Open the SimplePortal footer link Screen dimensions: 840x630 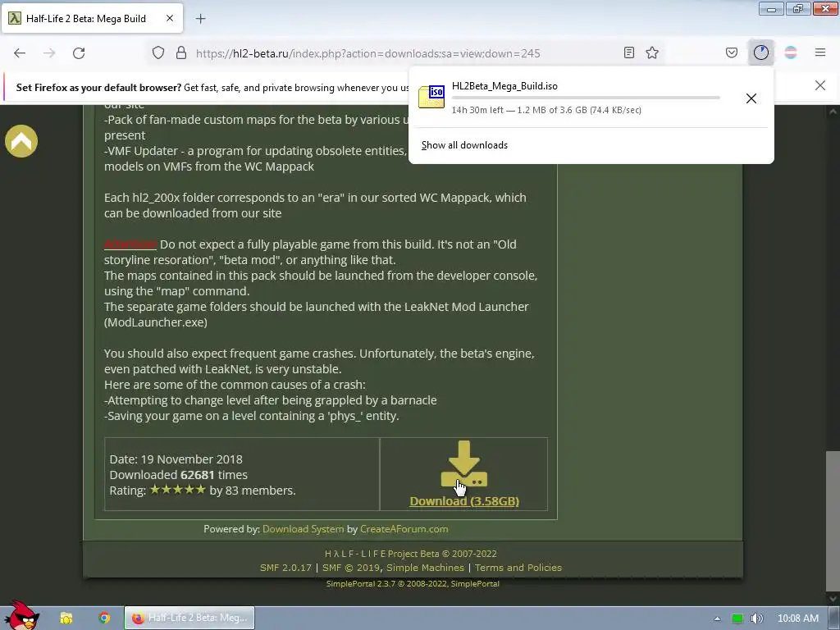coord(413,583)
